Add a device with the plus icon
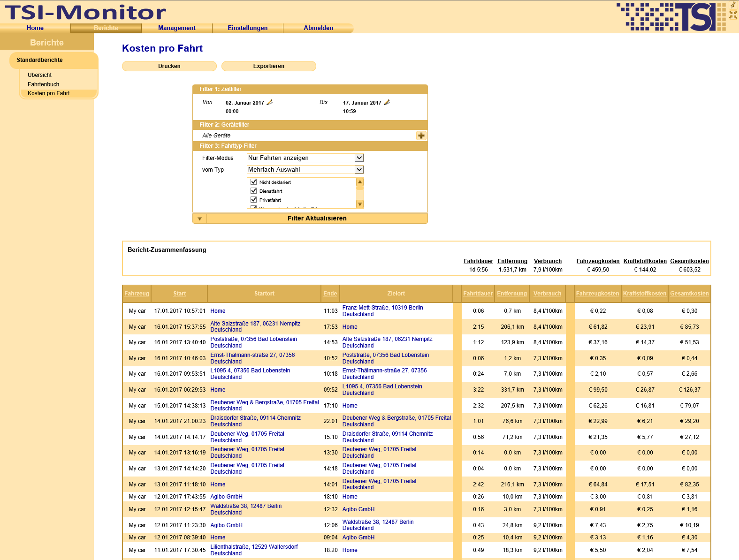Viewport: 739px width, 560px height. tap(421, 136)
